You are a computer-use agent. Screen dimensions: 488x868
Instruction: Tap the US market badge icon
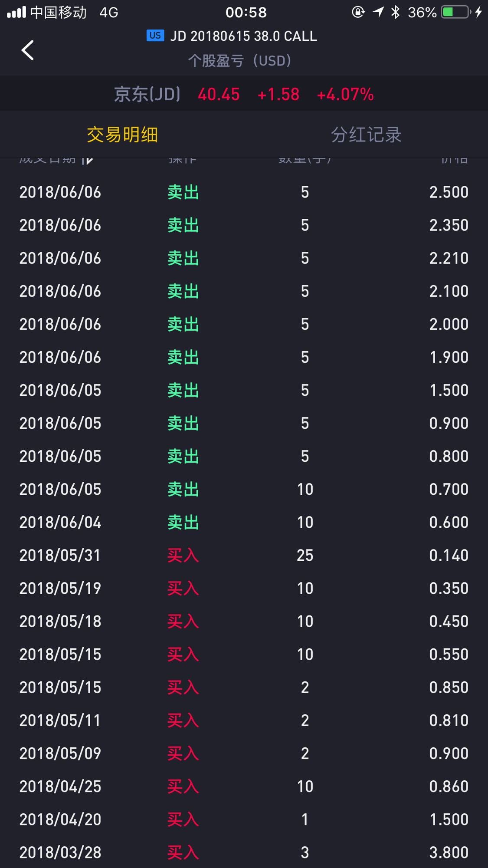(155, 36)
